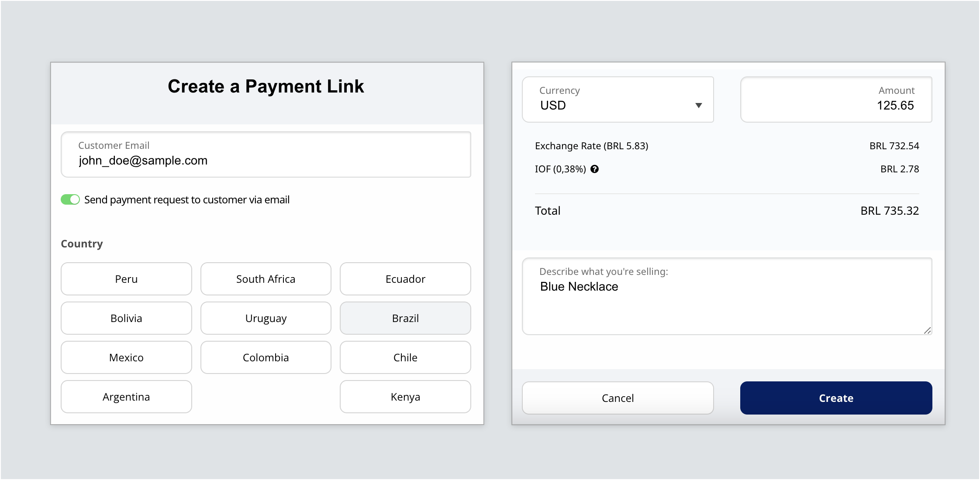Viewport: 980px width, 480px height.
Task: Select Peru as the country
Action: (x=126, y=279)
